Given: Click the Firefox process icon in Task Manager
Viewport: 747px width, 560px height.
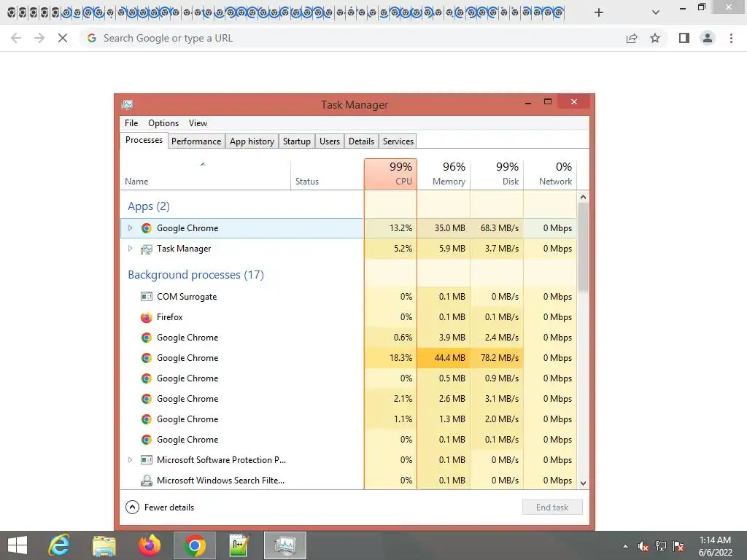Looking at the screenshot, I should click(146, 317).
